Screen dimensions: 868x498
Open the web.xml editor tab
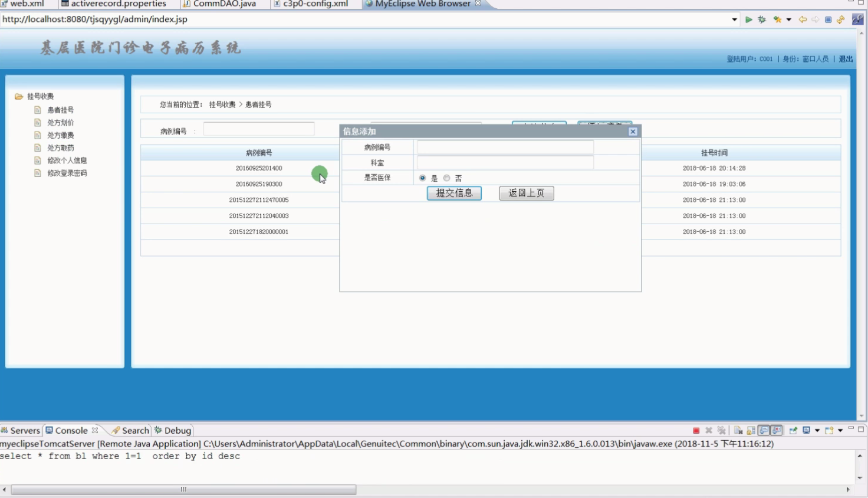tap(22, 4)
